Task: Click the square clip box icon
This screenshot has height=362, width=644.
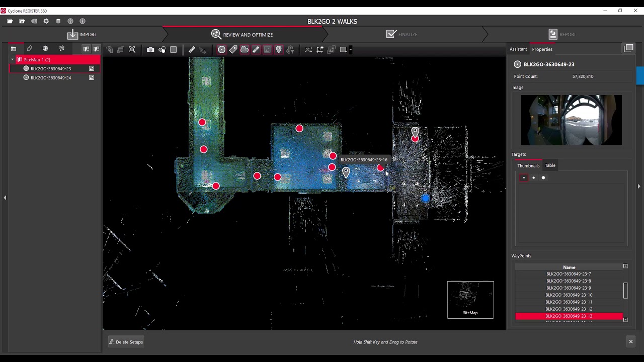Action: pos(174,50)
